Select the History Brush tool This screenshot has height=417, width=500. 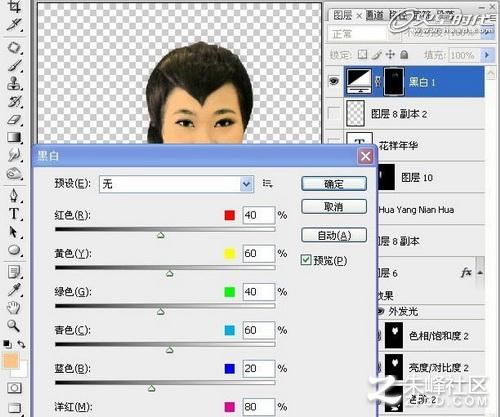[x=14, y=101]
